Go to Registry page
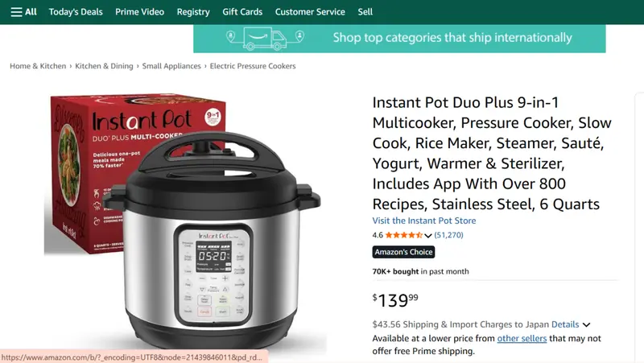Viewport: 644px width, 363px height. click(193, 12)
